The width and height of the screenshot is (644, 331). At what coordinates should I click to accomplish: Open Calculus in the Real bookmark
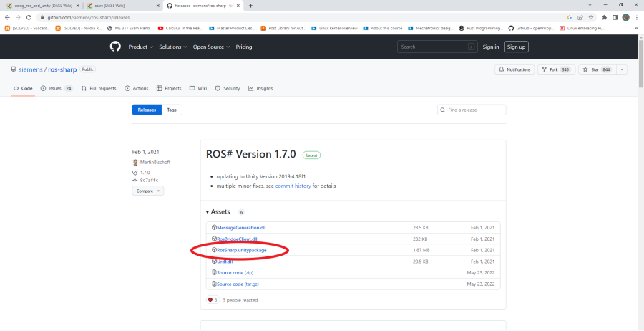(181, 29)
